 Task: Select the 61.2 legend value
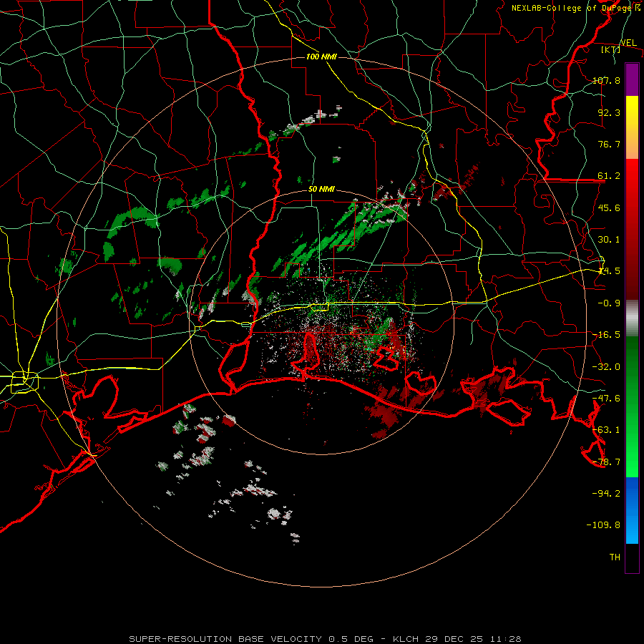(609, 176)
